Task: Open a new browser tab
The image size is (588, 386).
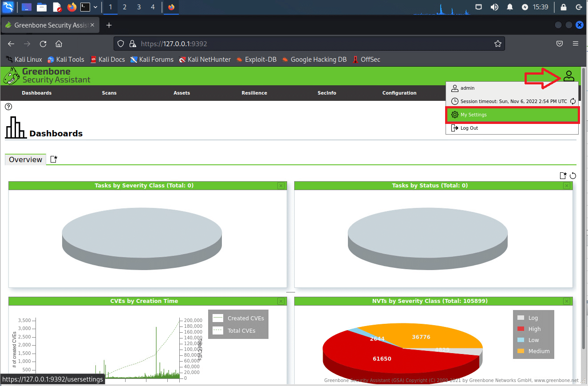Action: (x=109, y=25)
